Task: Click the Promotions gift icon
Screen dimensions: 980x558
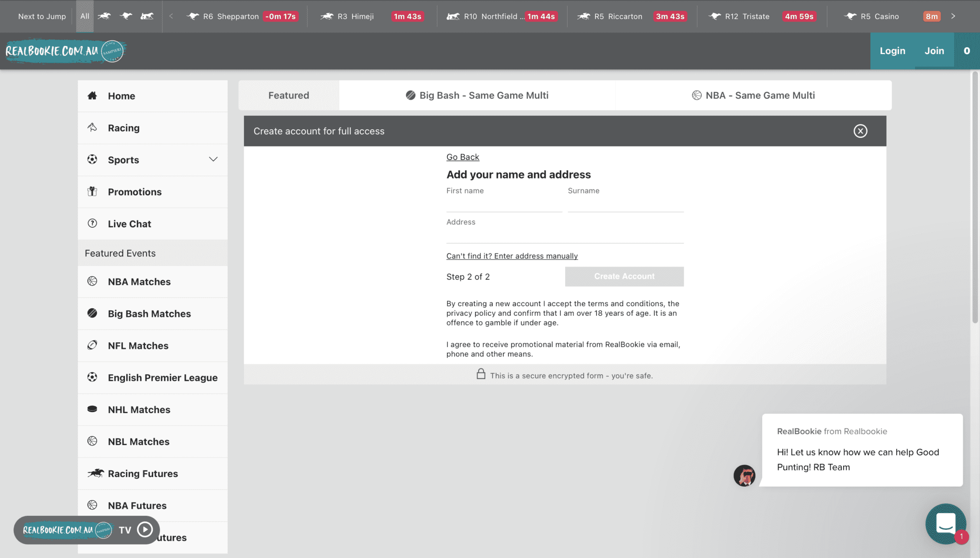Action: (92, 191)
